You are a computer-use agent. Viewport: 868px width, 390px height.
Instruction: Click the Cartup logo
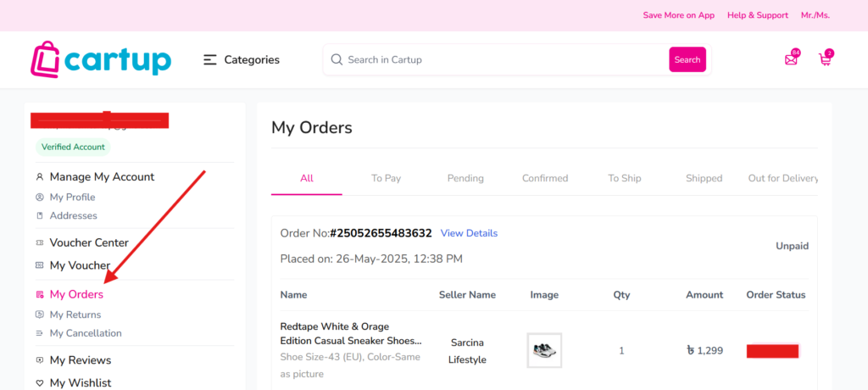click(101, 58)
